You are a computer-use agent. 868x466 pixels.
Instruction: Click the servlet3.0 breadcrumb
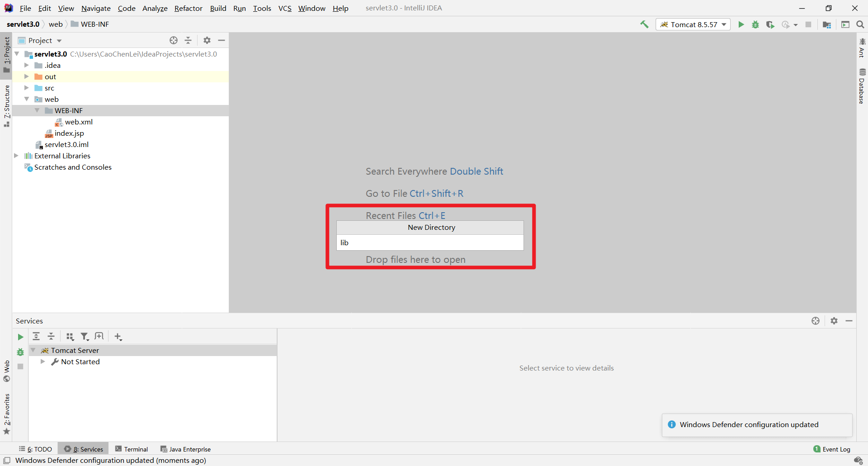click(x=23, y=24)
